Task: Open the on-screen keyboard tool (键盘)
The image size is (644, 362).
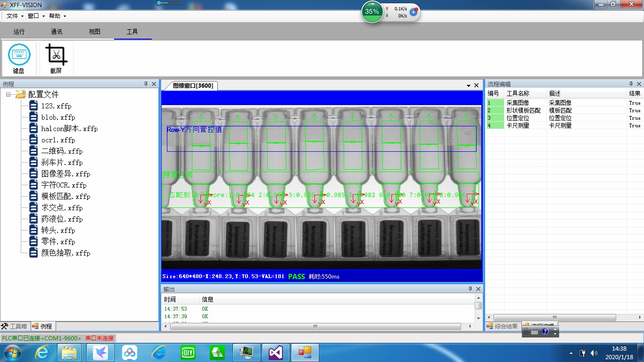Action: pyautogui.click(x=19, y=55)
